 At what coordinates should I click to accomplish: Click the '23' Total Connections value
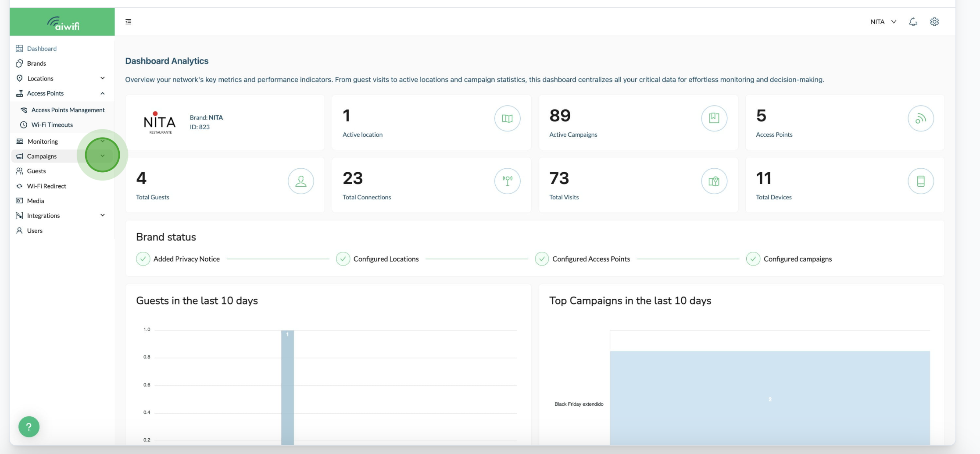[353, 178]
